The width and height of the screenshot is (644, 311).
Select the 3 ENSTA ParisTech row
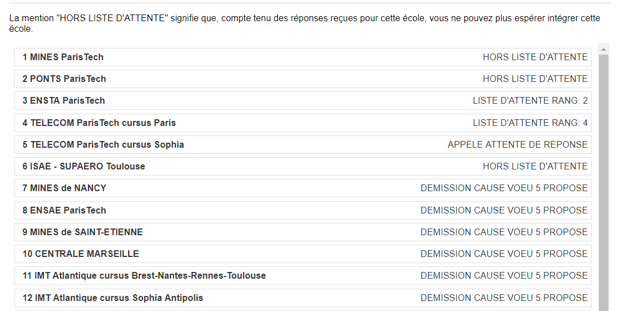(x=303, y=101)
